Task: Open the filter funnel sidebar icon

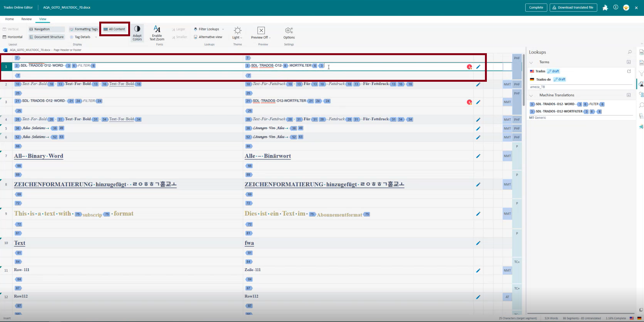Action: (x=641, y=74)
